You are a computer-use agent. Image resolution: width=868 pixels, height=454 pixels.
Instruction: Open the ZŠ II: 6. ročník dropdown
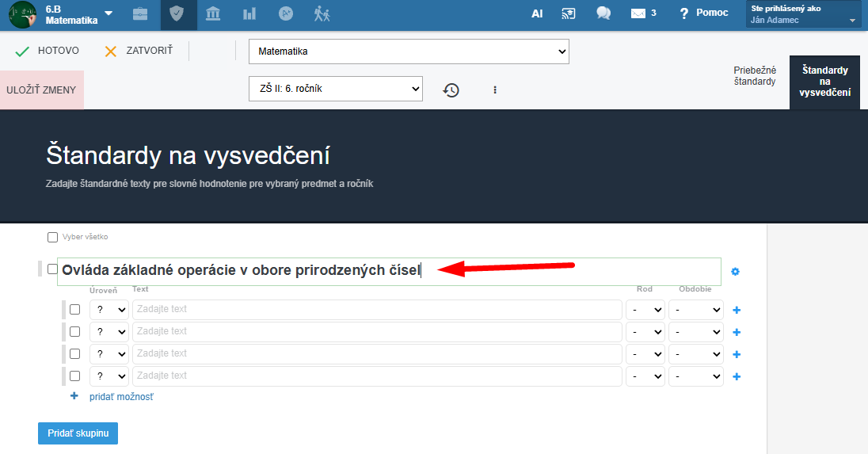[x=336, y=89]
